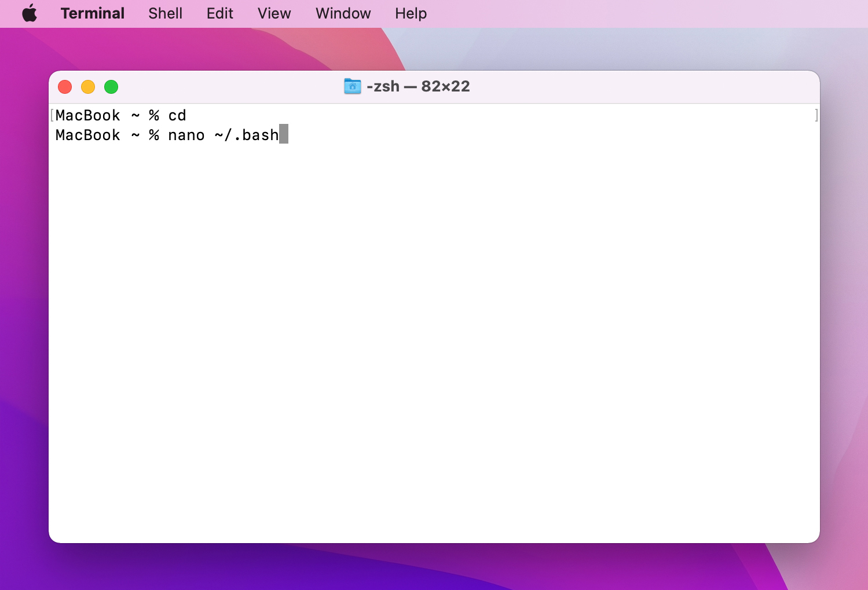Minimize the Terminal window
Screen dimensions: 868x590
tap(88, 86)
